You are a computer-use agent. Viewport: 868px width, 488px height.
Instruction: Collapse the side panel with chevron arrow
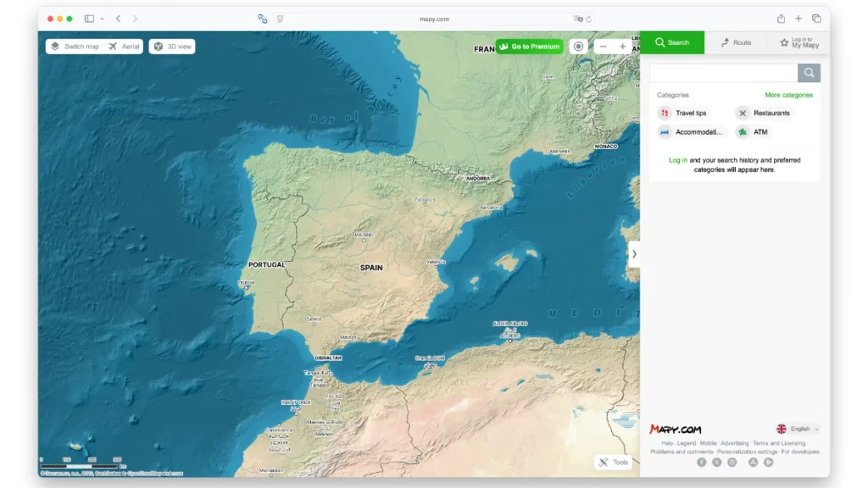(x=634, y=253)
